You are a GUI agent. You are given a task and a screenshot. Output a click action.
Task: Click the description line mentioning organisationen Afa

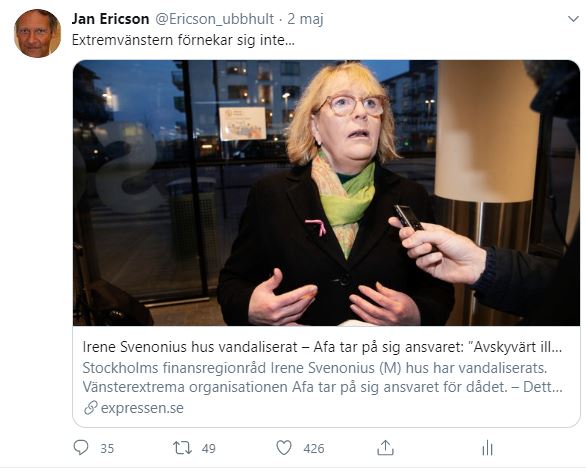coord(322,387)
